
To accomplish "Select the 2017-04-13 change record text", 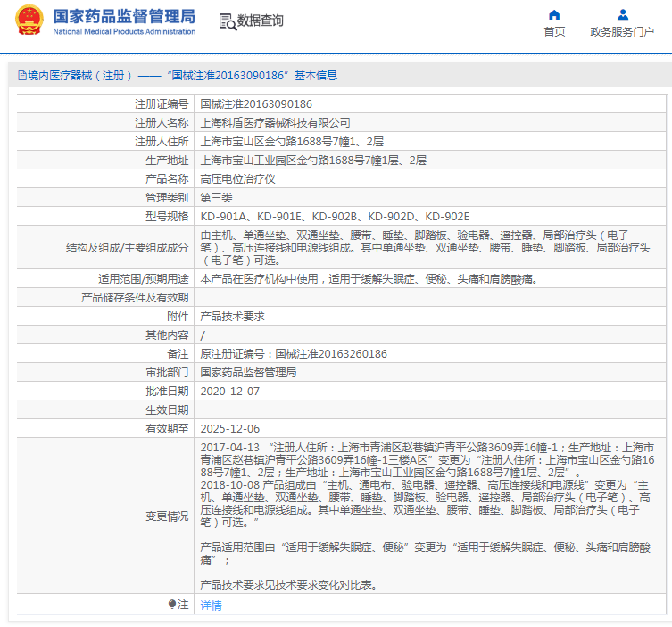I will click(x=427, y=460).
